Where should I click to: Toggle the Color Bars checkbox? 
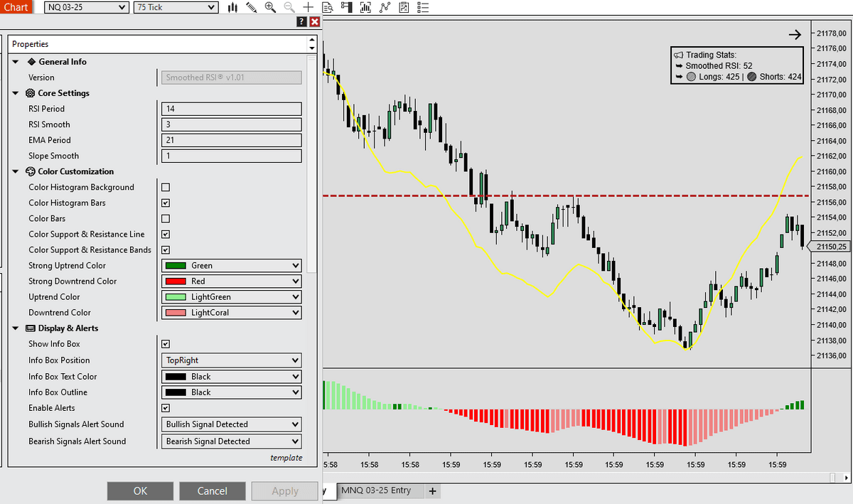point(166,219)
